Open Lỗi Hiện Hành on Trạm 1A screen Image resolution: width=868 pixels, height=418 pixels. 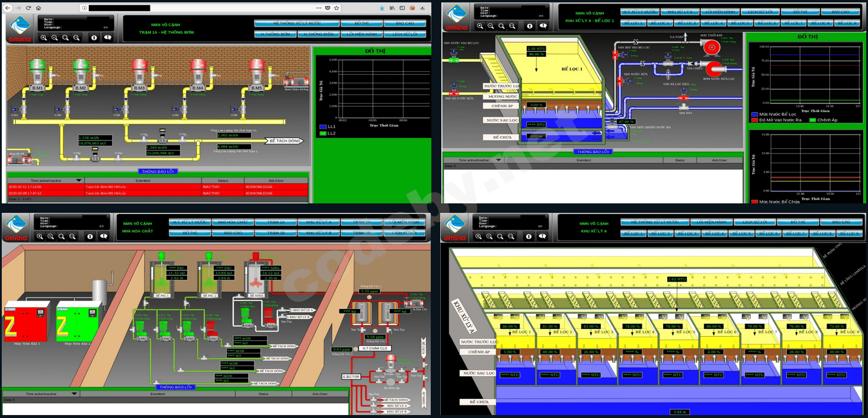click(x=361, y=34)
